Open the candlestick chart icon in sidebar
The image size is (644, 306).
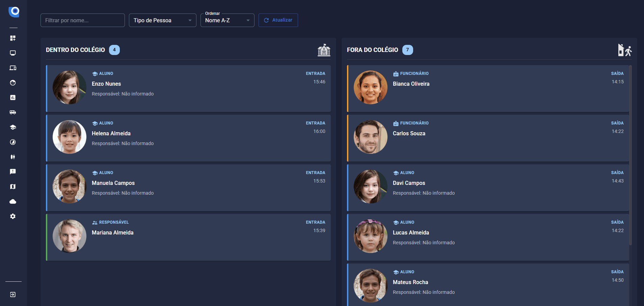13,157
